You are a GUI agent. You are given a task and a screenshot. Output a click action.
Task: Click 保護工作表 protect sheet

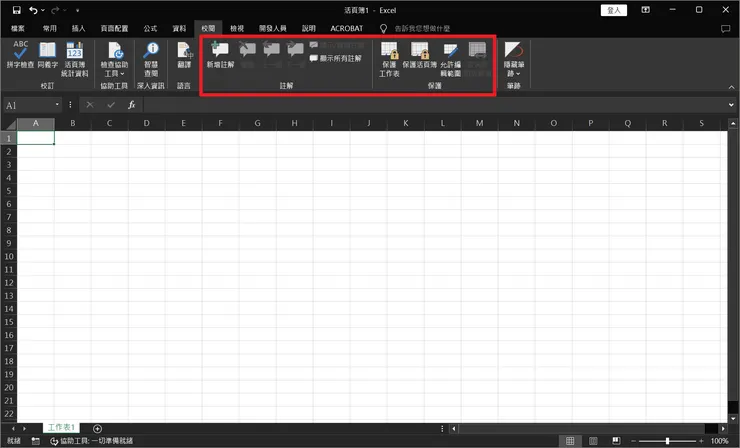(x=389, y=59)
